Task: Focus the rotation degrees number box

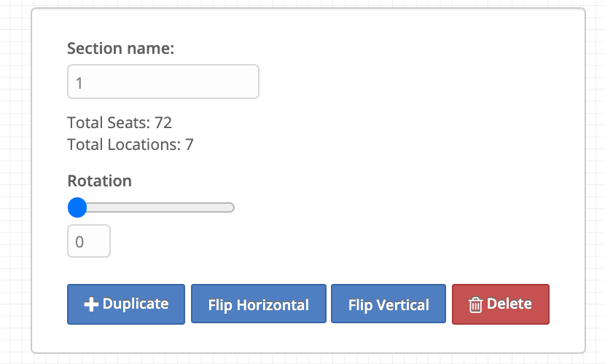Action: (89, 241)
